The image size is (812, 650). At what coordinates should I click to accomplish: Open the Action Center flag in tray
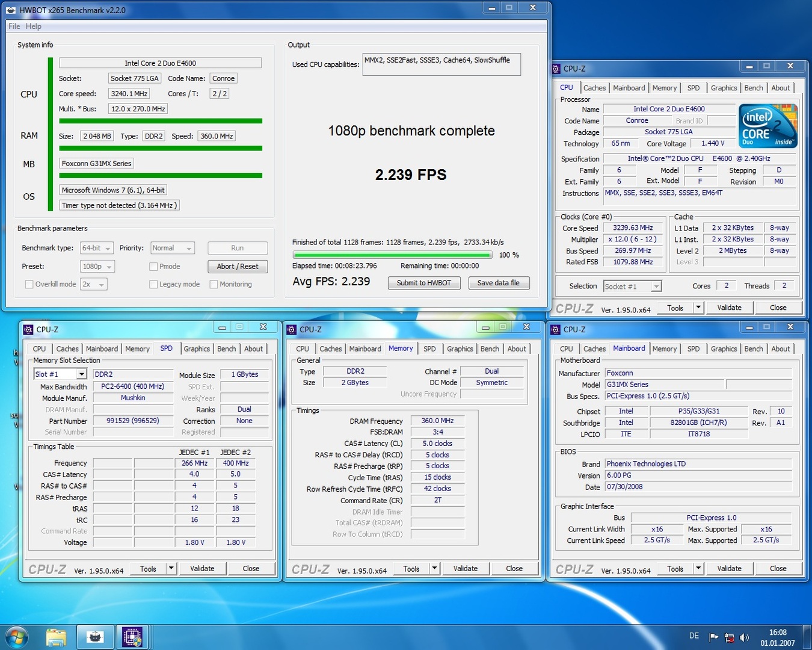coord(714,637)
